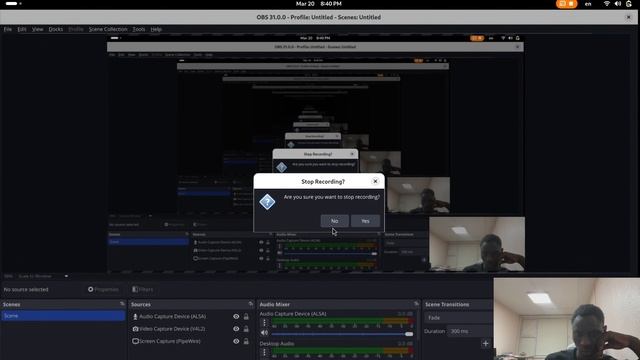Open the Activities overview indicator

[x=14, y=4]
